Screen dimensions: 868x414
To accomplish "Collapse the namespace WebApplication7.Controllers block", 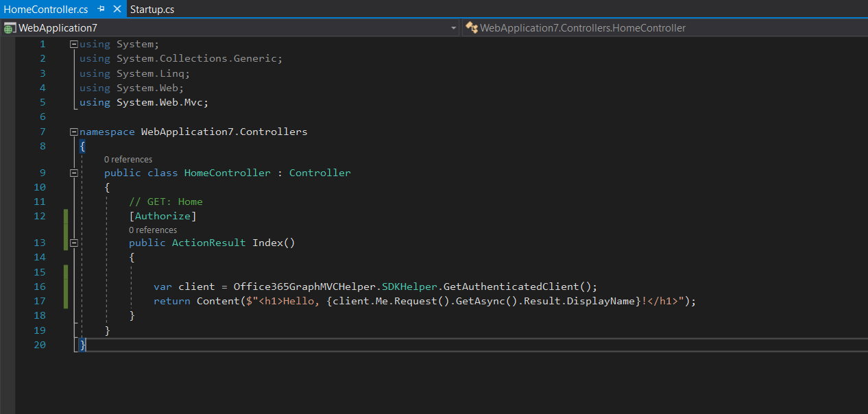I will tap(74, 132).
